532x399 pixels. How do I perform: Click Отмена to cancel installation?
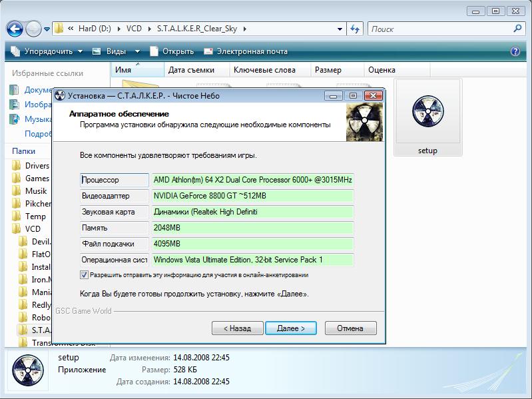pyautogui.click(x=350, y=328)
